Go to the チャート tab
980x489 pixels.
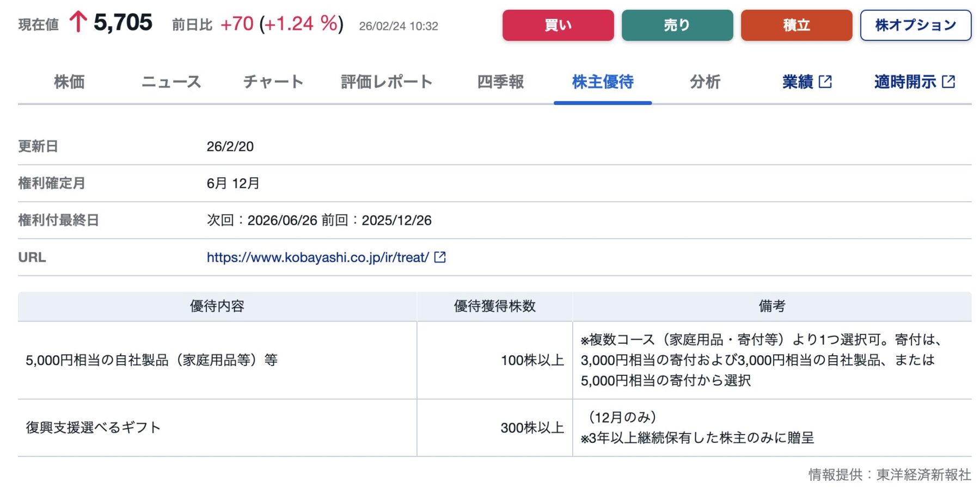[x=273, y=82]
